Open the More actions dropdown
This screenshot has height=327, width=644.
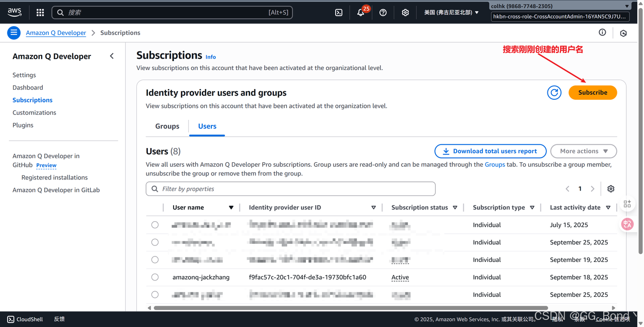click(584, 151)
